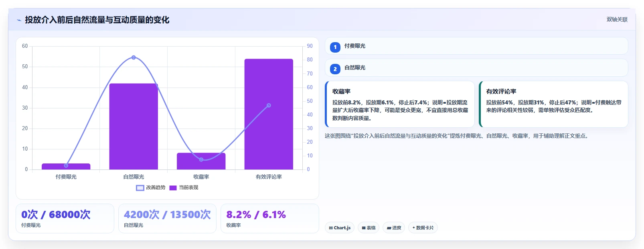This screenshot has width=644, height=249.
Task: Click the 表格 tag
Action: pos(369,228)
